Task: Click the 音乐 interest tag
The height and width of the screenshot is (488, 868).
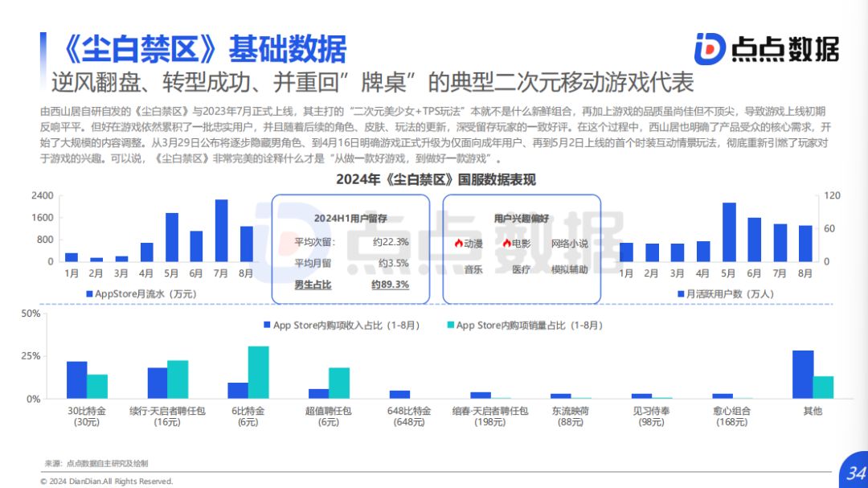Action: 473,270
